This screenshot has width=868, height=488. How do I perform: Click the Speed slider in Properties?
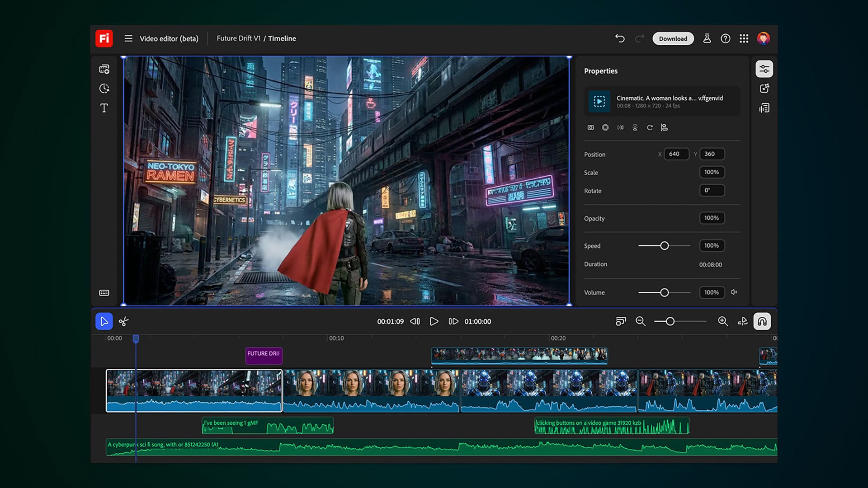point(665,245)
